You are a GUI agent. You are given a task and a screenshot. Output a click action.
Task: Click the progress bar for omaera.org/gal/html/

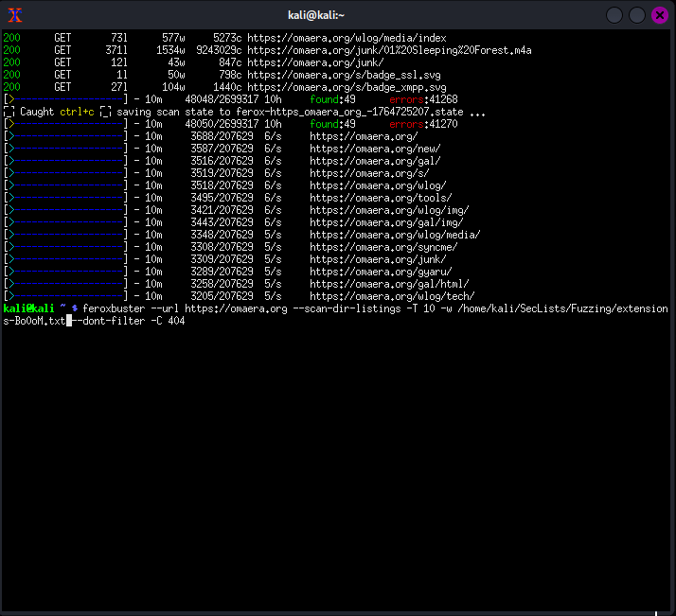pos(65,284)
